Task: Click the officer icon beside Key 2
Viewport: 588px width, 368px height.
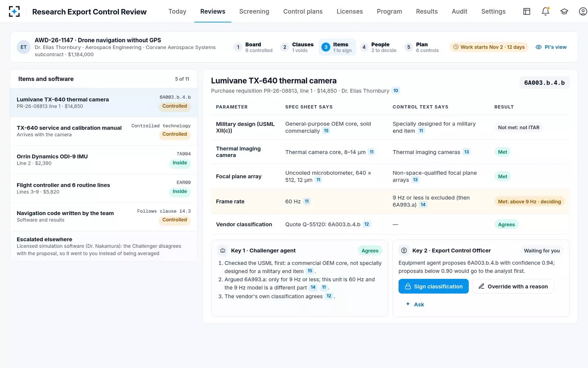Action: pyautogui.click(x=404, y=250)
